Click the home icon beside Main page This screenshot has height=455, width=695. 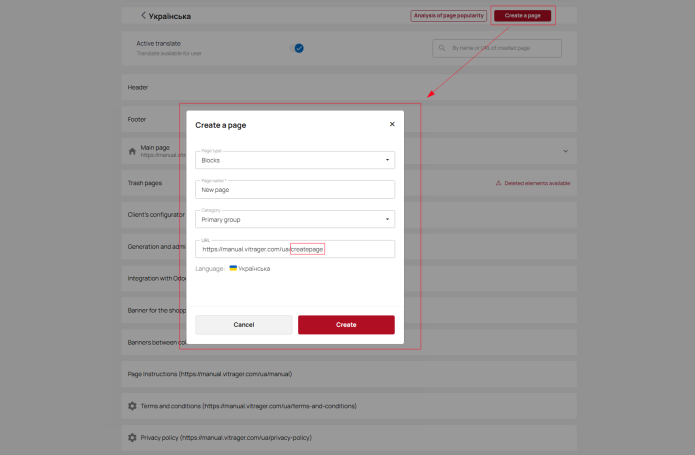132,151
